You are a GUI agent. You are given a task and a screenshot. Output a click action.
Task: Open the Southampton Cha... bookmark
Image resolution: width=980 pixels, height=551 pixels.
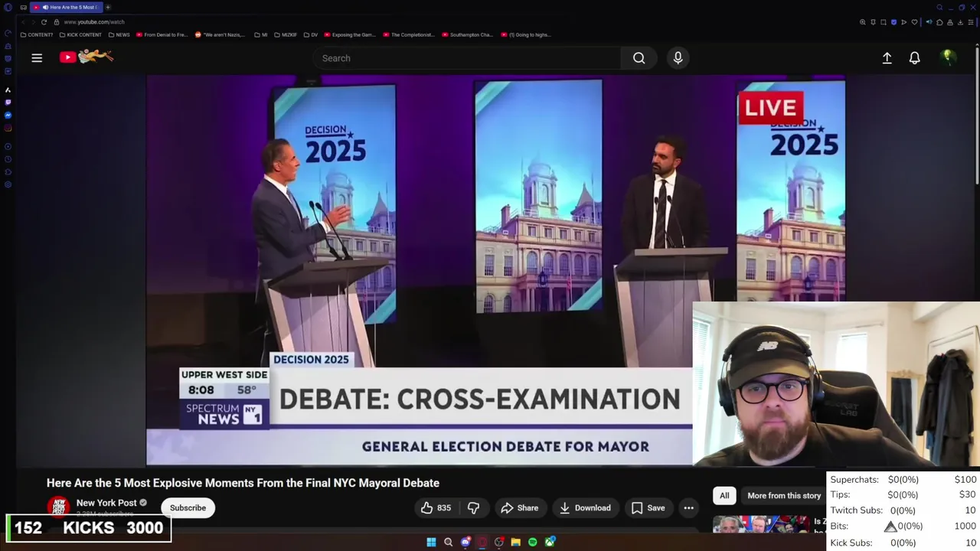tap(467, 34)
